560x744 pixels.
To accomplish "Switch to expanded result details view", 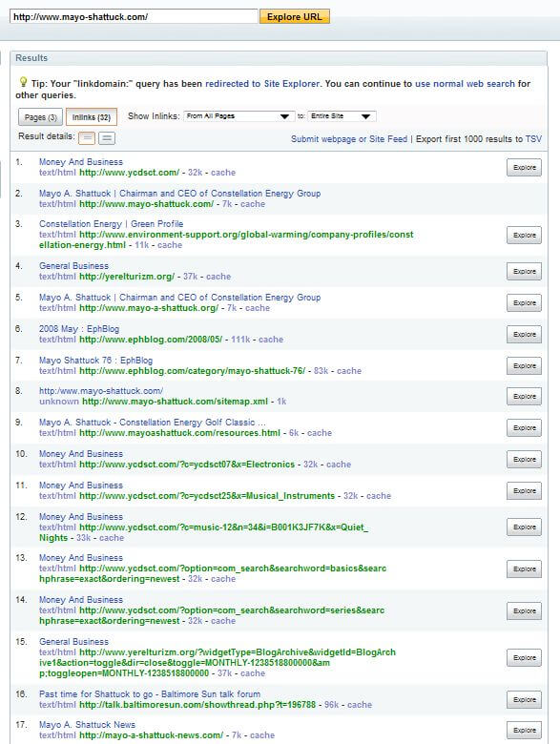I will click(107, 138).
